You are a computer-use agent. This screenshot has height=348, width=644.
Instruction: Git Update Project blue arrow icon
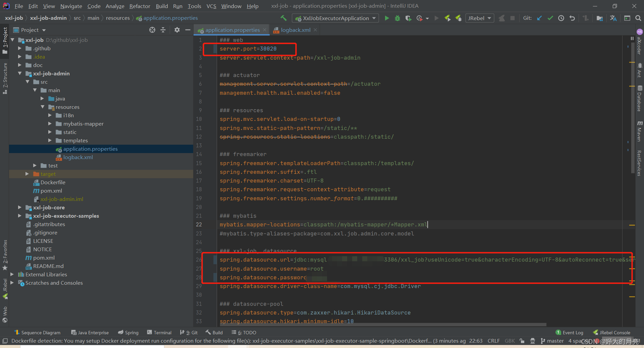pos(539,18)
